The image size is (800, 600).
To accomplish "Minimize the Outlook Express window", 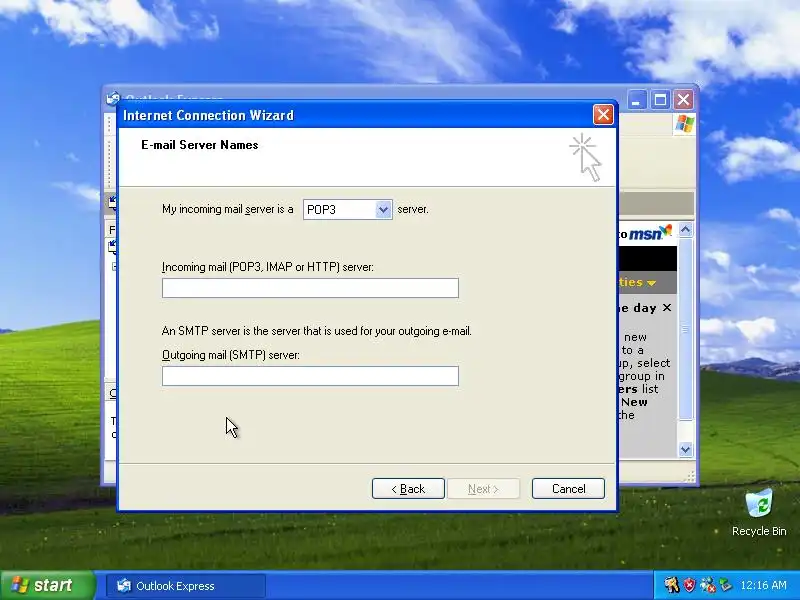I will coord(636,100).
